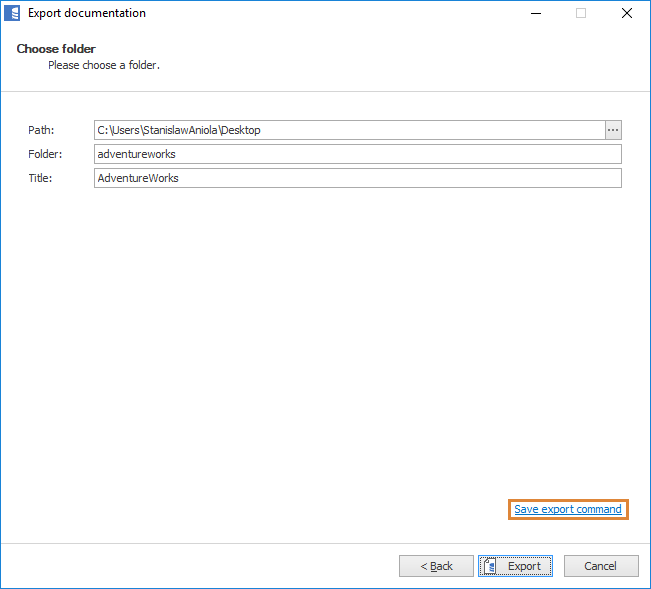Image resolution: width=651 pixels, height=589 pixels.
Task: Click the Dataedo app icon in title bar
Action: pyautogui.click(x=13, y=13)
